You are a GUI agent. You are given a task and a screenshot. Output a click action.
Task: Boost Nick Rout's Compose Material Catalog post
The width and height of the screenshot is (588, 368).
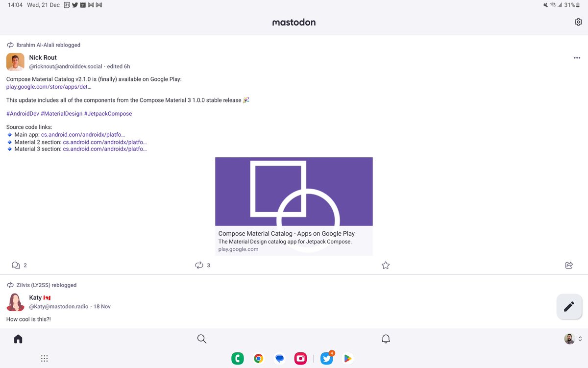pyautogui.click(x=199, y=265)
